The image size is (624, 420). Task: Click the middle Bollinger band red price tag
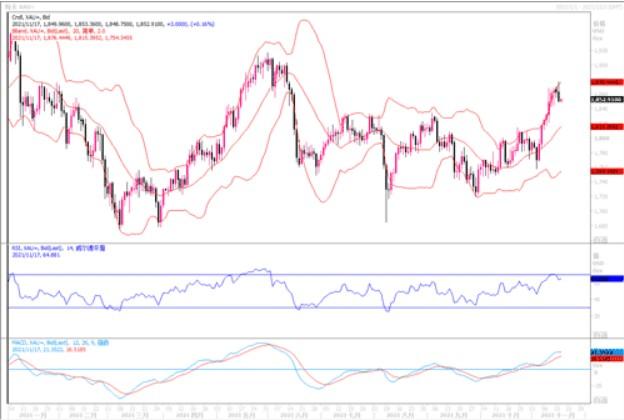click(603, 127)
